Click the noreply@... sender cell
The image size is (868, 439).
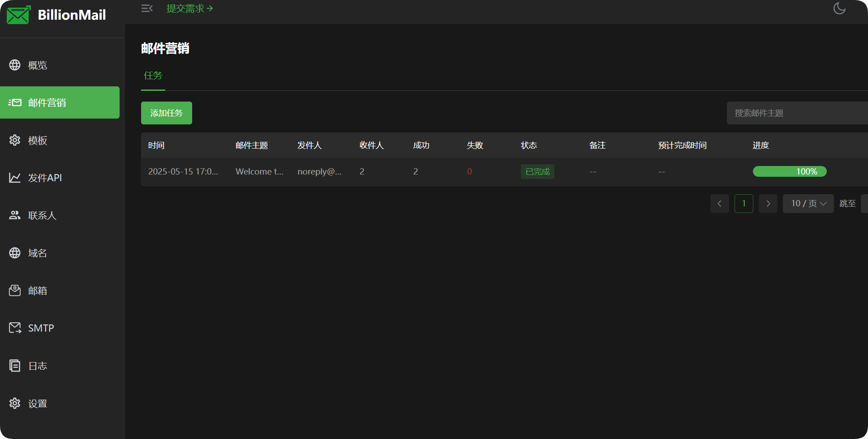(319, 171)
